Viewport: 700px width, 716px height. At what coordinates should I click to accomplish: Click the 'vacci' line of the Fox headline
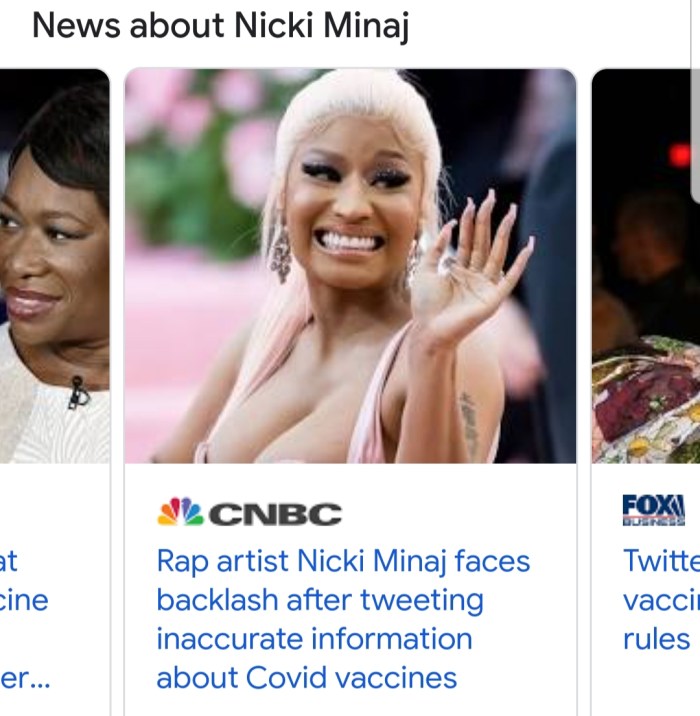[x=661, y=600]
